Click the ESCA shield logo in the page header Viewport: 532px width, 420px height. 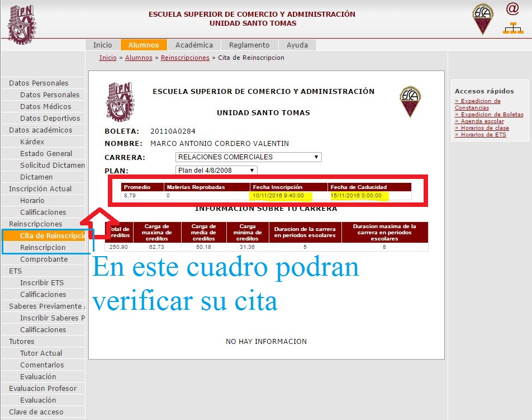482,19
